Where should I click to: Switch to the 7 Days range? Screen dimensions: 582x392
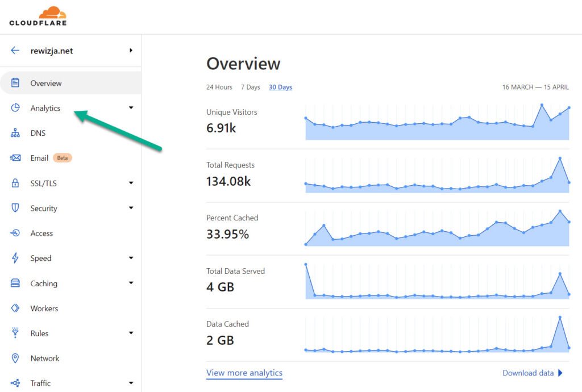tap(251, 87)
